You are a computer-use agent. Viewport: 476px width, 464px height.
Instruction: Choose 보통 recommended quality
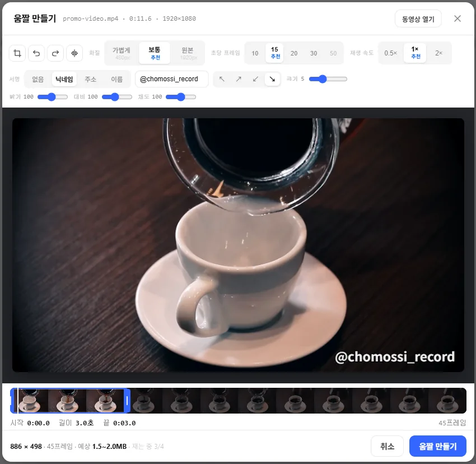click(155, 53)
